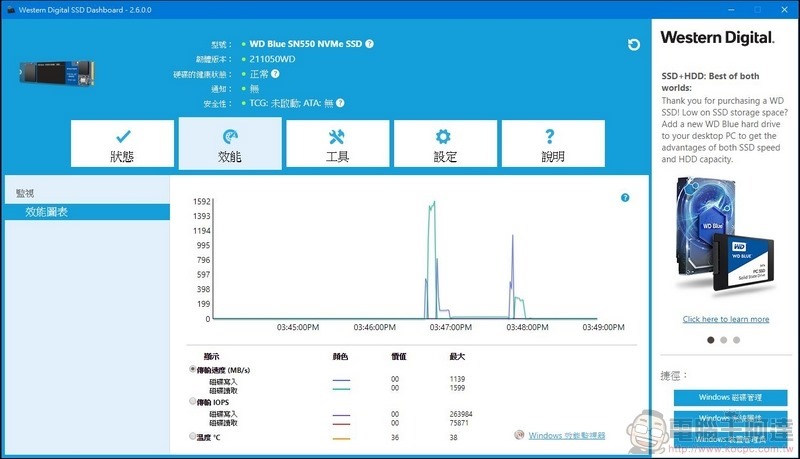Screen dimensions: 800x459
Task: Click the Windows 磁碟管理 shortcut button
Action: (x=730, y=397)
